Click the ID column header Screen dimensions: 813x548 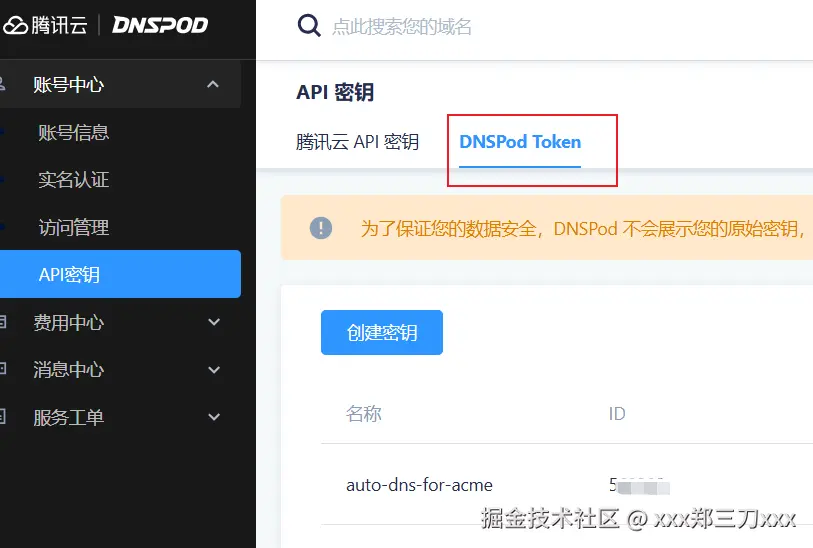click(x=617, y=414)
